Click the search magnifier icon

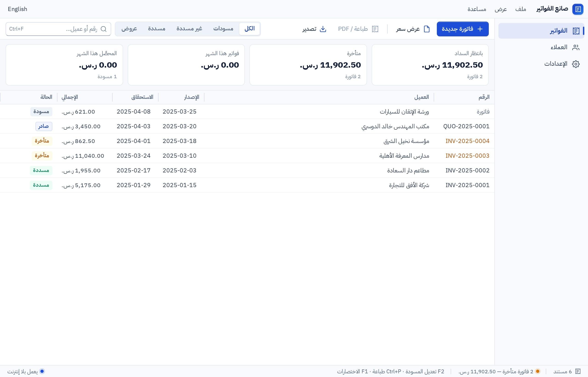click(x=103, y=29)
